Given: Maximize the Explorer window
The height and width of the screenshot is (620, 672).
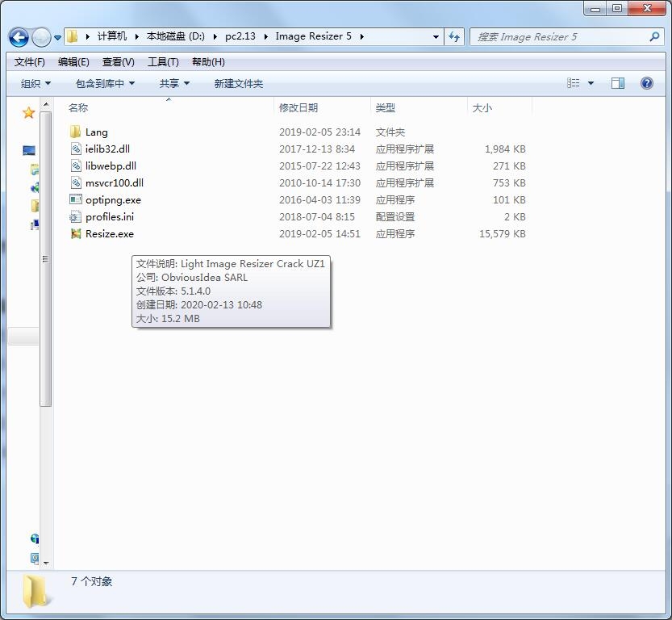Looking at the screenshot, I should (x=617, y=9).
